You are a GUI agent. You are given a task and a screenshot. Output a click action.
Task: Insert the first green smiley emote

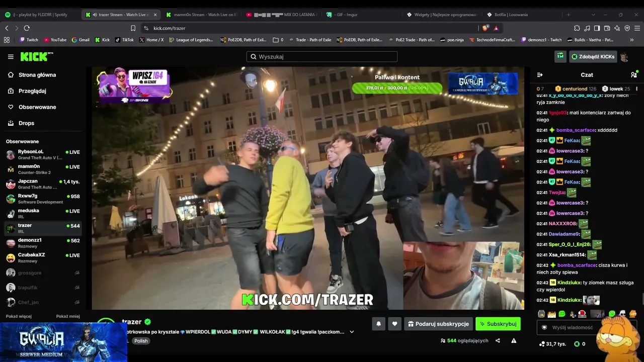pyautogui.click(x=562, y=314)
